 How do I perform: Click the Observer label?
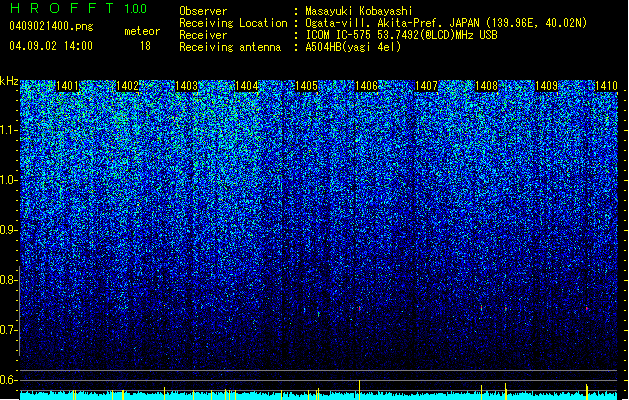[x=203, y=11]
